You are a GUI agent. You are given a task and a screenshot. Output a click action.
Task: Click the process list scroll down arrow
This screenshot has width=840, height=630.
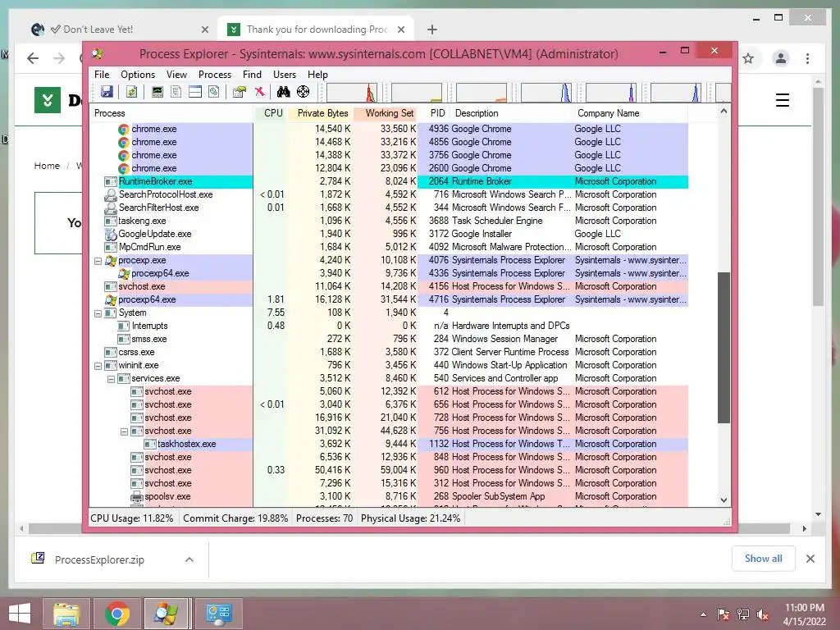(x=724, y=500)
